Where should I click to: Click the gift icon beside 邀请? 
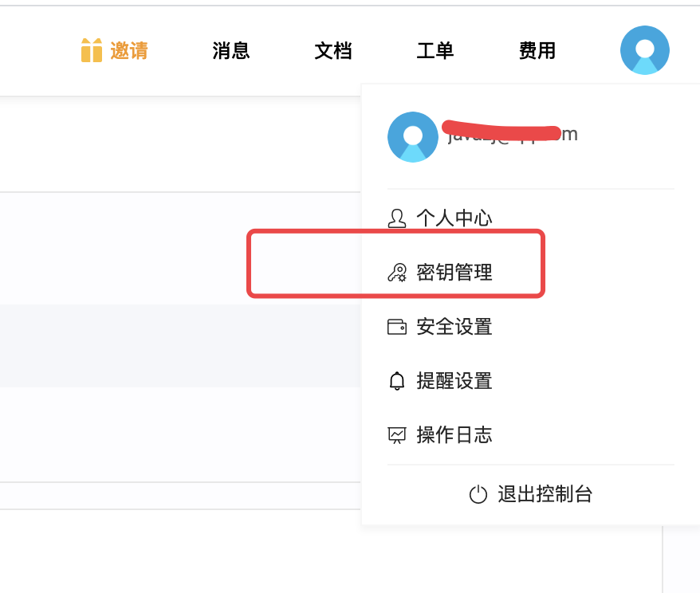coord(92,50)
